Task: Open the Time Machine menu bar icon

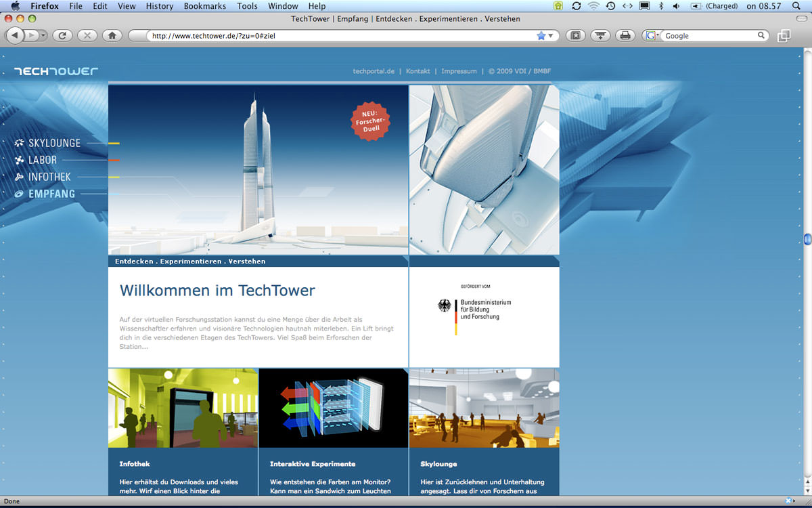Action: click(x=611, y=6)
